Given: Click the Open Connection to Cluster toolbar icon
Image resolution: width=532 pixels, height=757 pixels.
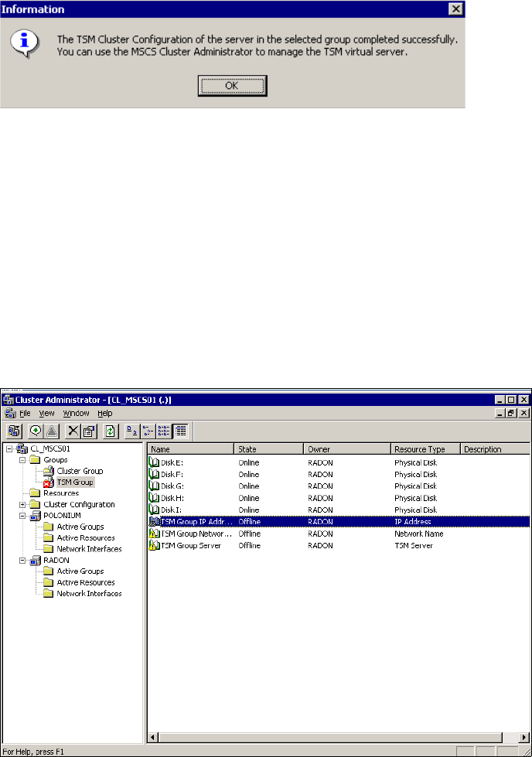Looking at the screenshot, I should coord(15,431).
